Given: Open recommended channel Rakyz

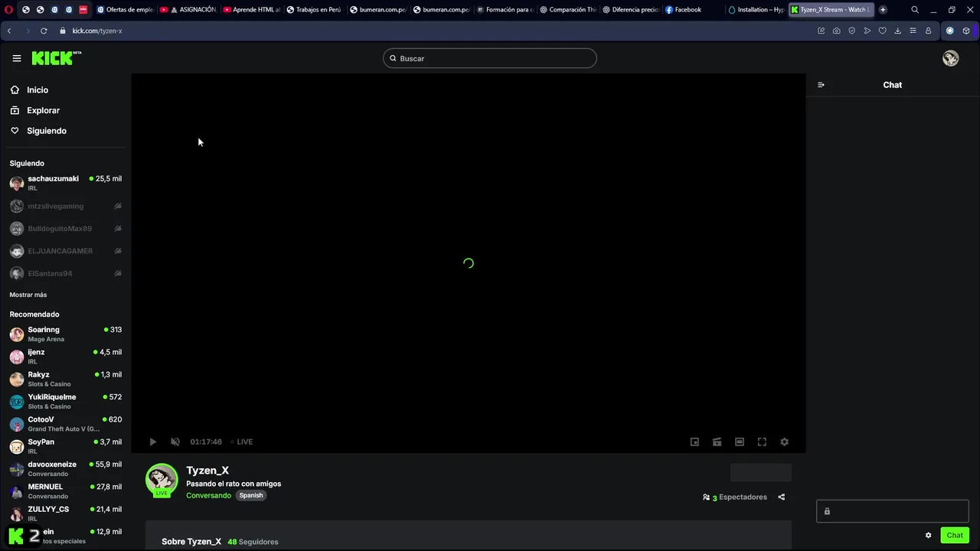Looking at the screenshot, I should click(65, 379).
